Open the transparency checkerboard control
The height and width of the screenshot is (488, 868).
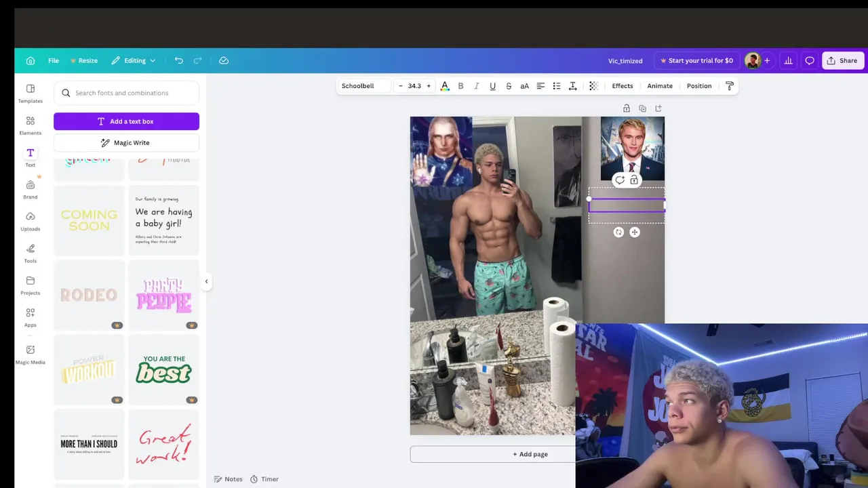pyautogui.click(x=593, y=86)
